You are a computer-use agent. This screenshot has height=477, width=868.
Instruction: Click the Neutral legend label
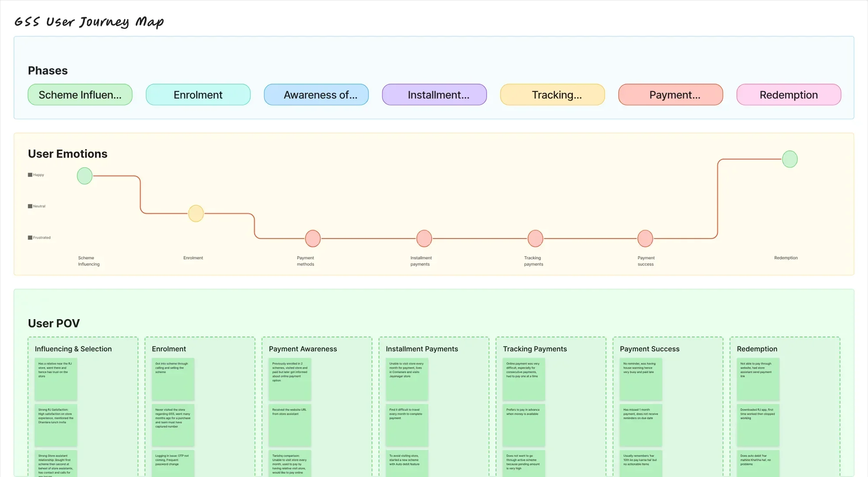pyautogui.click(x=39, y=206)
